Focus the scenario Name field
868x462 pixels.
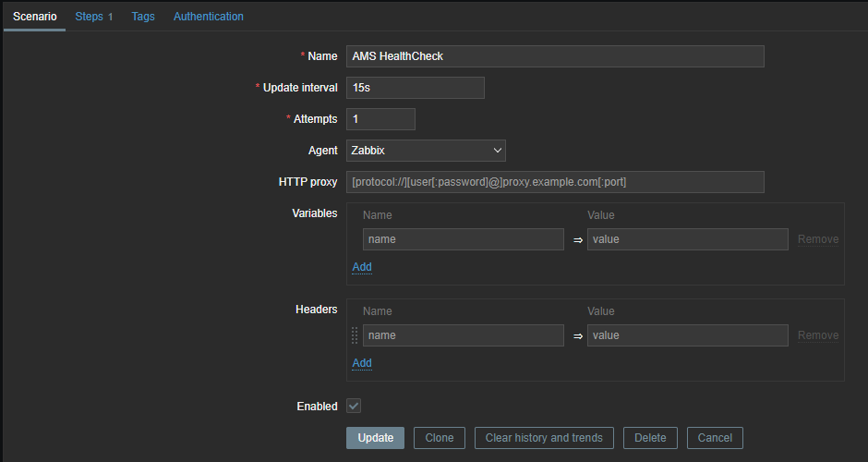(555, 56)
